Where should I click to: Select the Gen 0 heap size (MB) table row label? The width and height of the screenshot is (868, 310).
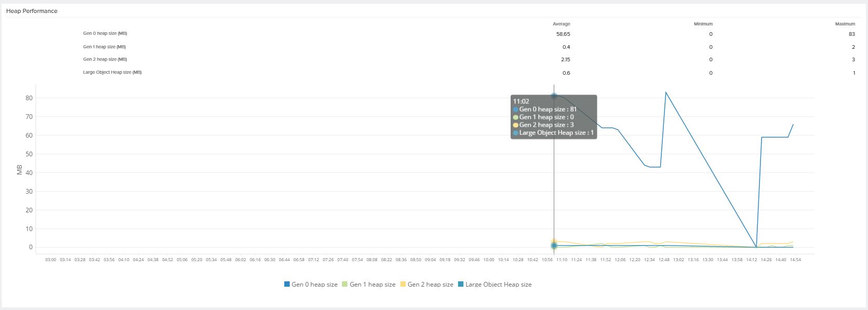click(105, 33)
